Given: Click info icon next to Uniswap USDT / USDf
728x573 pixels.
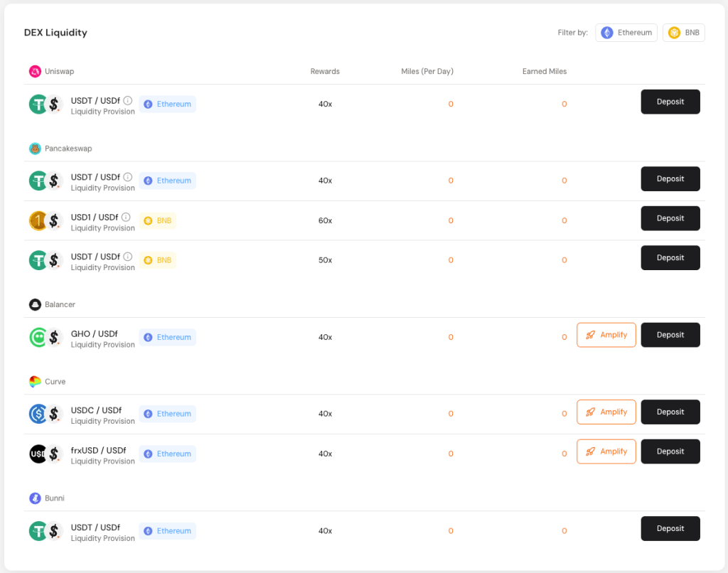Looking at the screenshot, I should pos(128,100).
